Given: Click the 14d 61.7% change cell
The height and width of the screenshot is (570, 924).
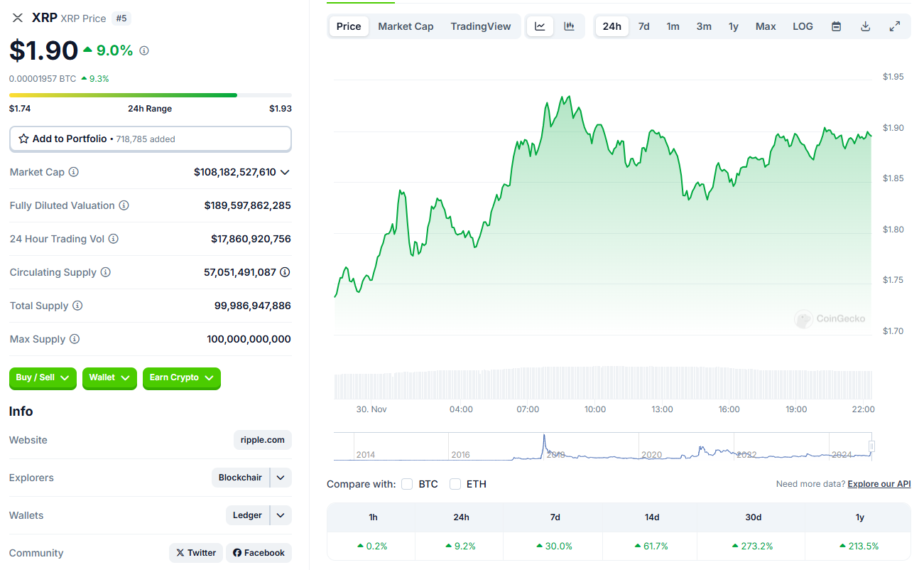Looking at the screenshot, I should click(651, 547).
